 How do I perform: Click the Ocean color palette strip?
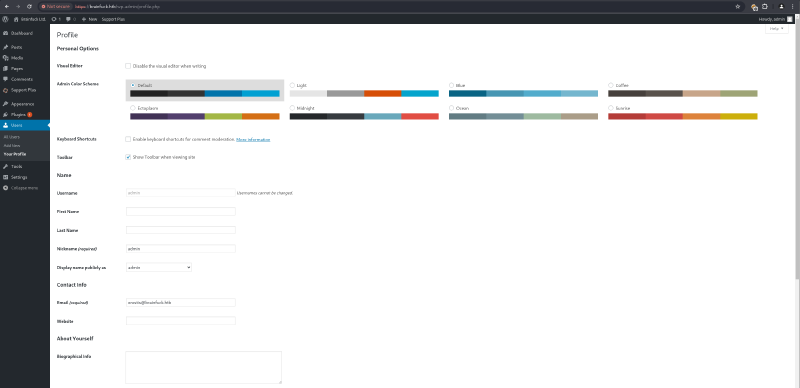[523, 116]
